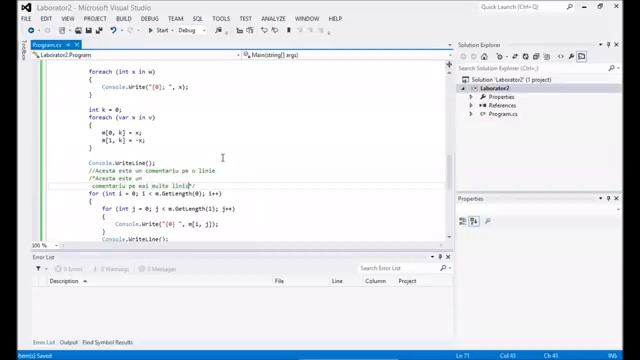This screenshot has width=640, height=360.
Task: Click the Error List filter funnel icon
Action: (38, 269)
